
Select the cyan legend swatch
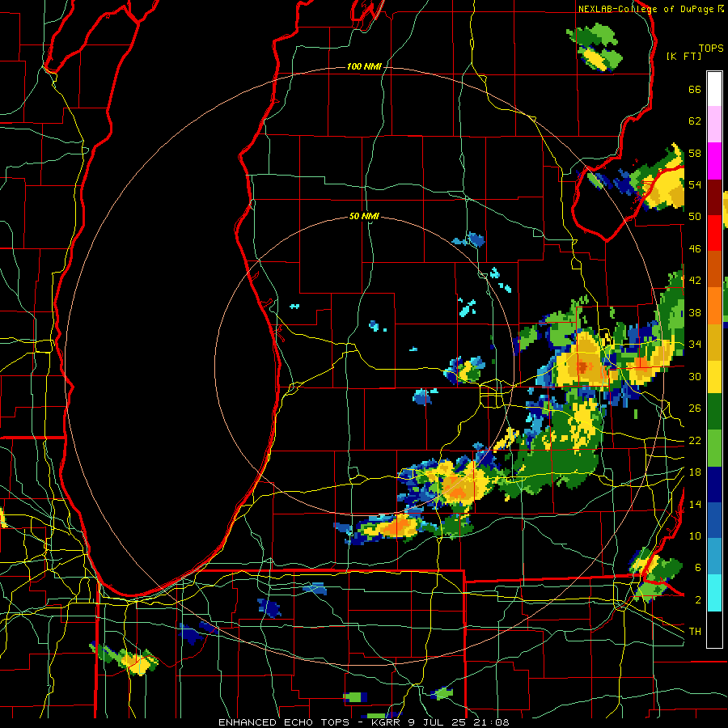tap(714, 593)
